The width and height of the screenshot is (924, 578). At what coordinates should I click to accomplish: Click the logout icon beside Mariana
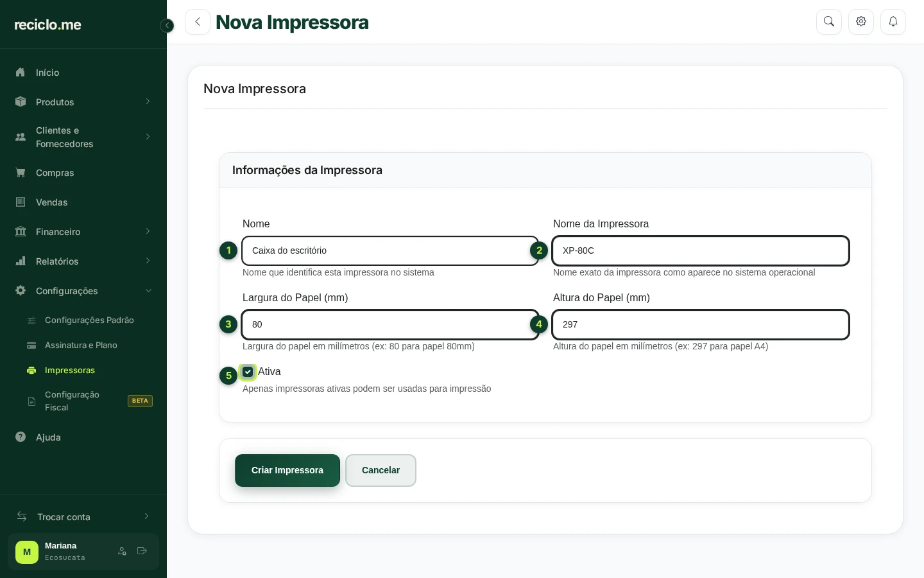pos(142,551)
